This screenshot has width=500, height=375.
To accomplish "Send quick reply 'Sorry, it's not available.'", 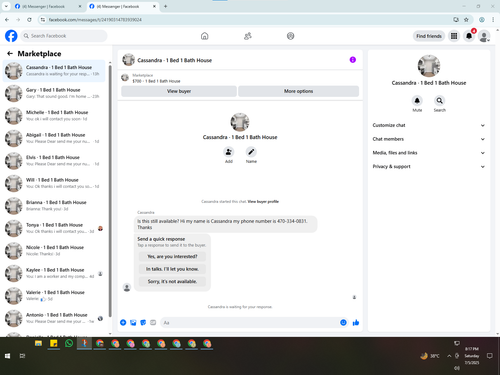I will 172,281.
